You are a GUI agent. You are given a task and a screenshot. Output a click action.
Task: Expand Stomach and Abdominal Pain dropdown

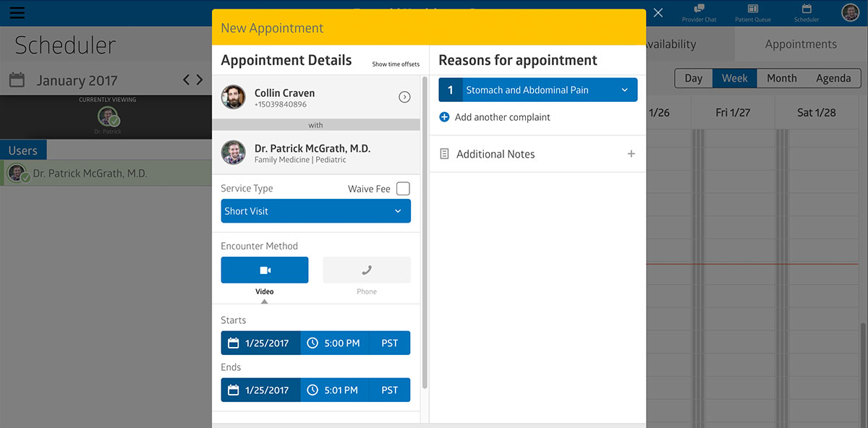(624, 90)
